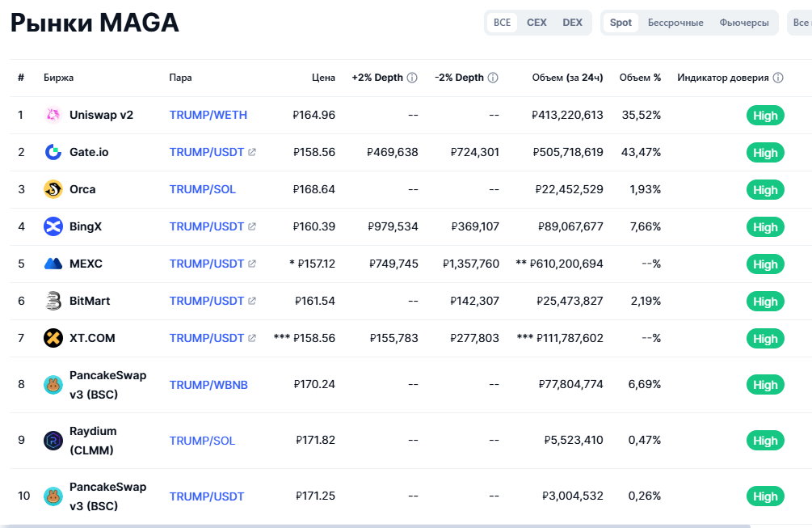Click the High badge in Raydium row
812x528 pixels.
[765, 441]
